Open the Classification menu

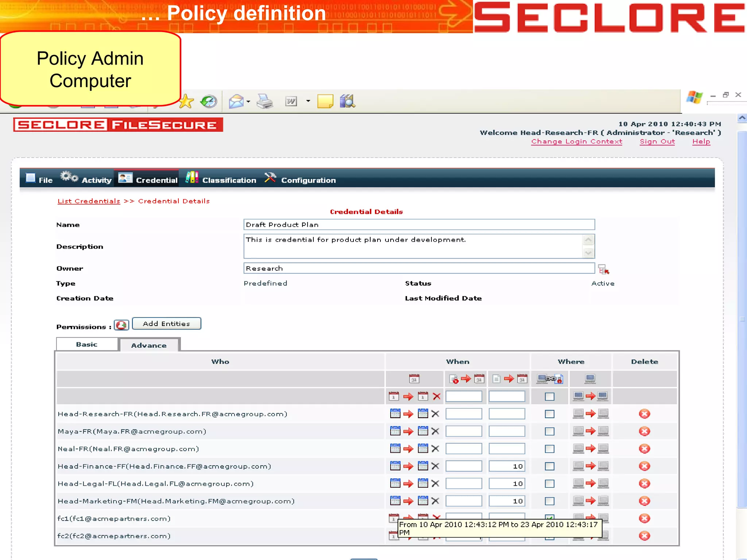pos(221,179)
